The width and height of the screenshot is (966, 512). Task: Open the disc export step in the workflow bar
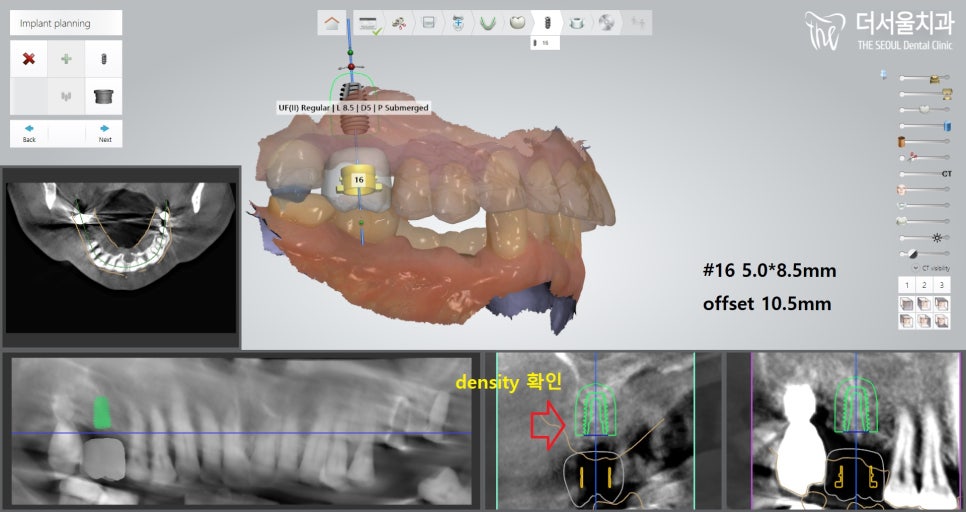click(x=606, y=22)
